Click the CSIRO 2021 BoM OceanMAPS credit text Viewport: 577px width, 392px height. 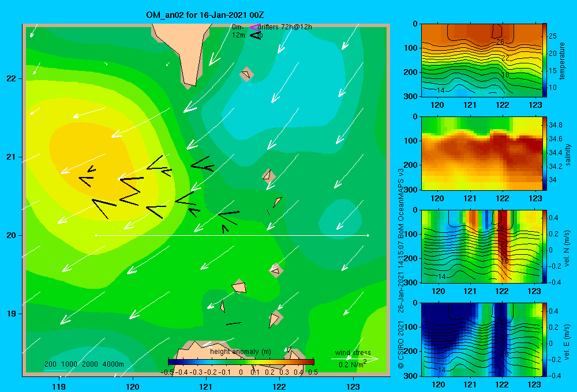point(401,269)
